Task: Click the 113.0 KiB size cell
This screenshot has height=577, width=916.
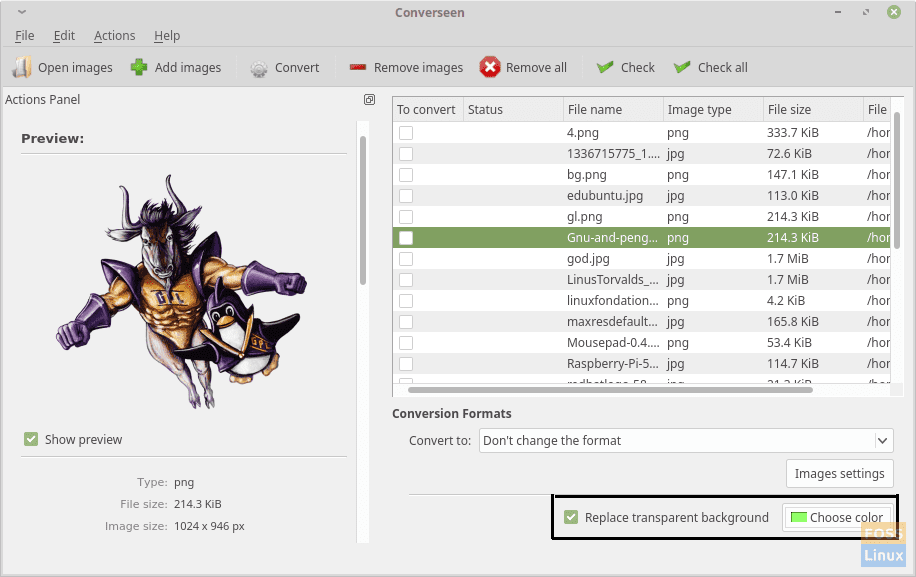Action: [793, 196]
